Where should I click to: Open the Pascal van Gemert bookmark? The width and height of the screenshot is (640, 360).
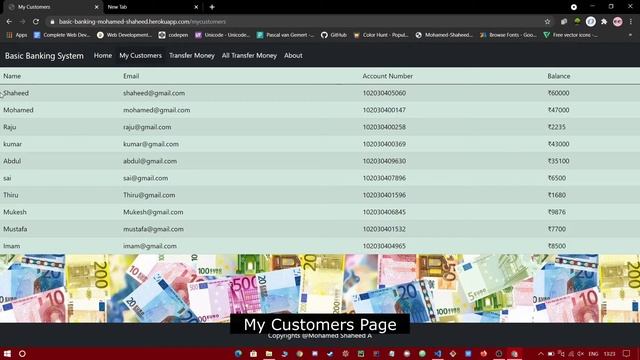coord(285,35)
